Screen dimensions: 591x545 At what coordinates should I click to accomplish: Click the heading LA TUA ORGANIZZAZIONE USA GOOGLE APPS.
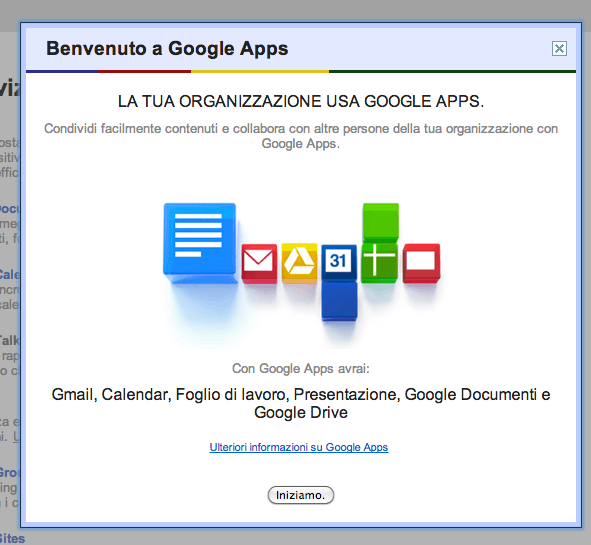point(300,101)
